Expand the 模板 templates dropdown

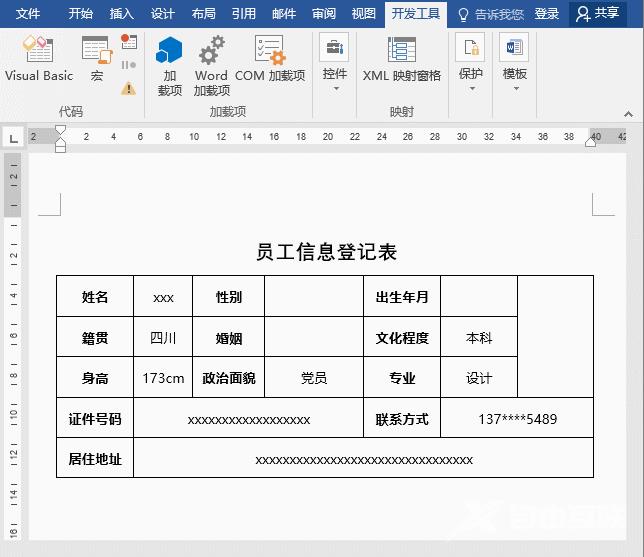[x=514, y=64]
